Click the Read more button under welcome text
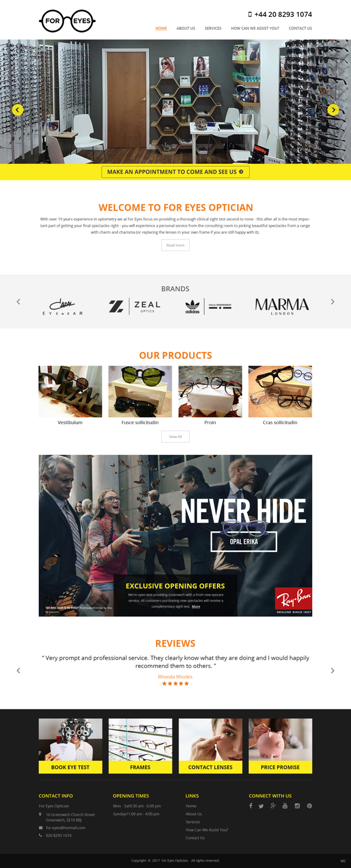351x868 pixels. [175, 245]
